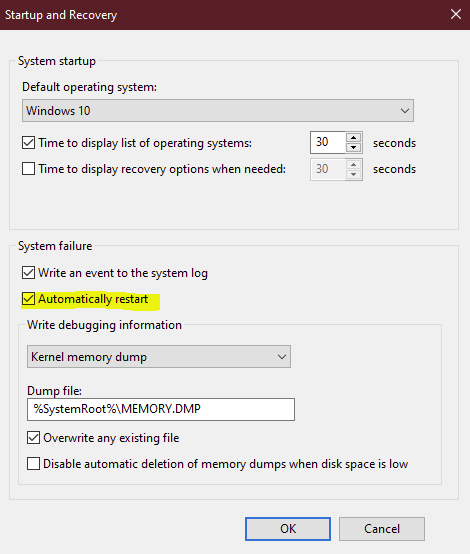The width and height of the screenshot is (470, 554).
Task: Click the debugging information dropdown chevron
Action: (282, 357)
